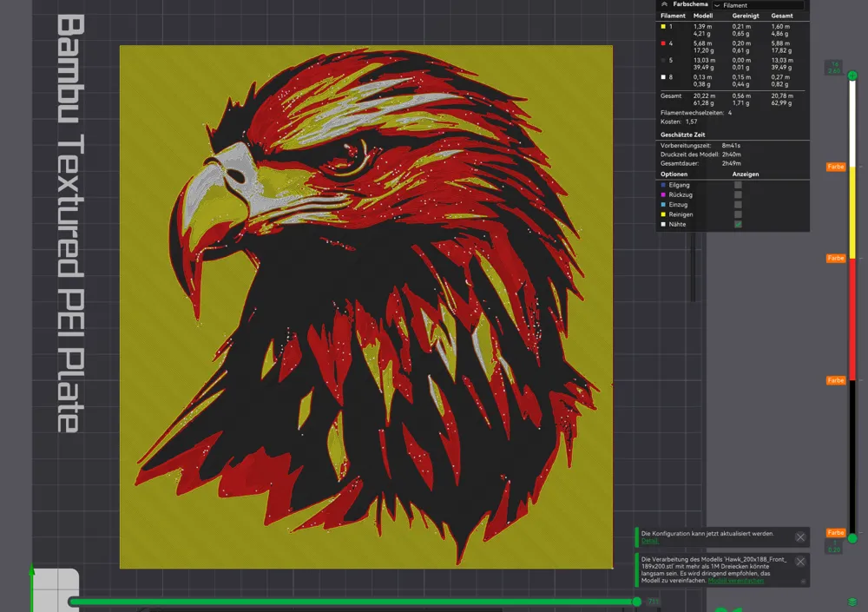This screenshot has width=868, height=612.
Task: Click the '62,99 g' overall total weight
Action: pos(782,103)
